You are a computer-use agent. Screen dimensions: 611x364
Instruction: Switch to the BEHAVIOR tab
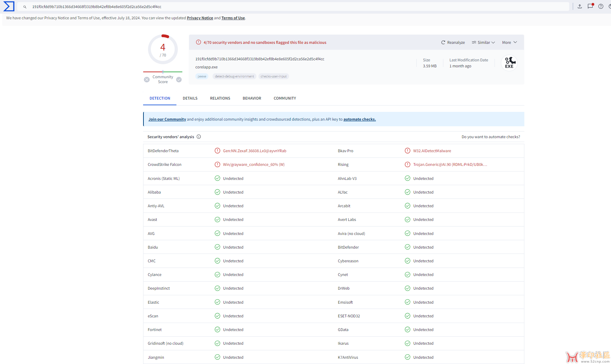pos(252,98)
